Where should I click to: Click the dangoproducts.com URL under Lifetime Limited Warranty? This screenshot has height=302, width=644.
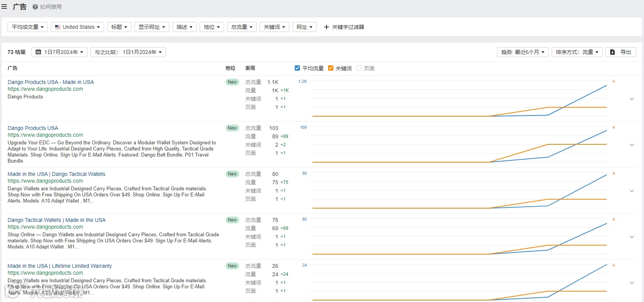[45, 273]
